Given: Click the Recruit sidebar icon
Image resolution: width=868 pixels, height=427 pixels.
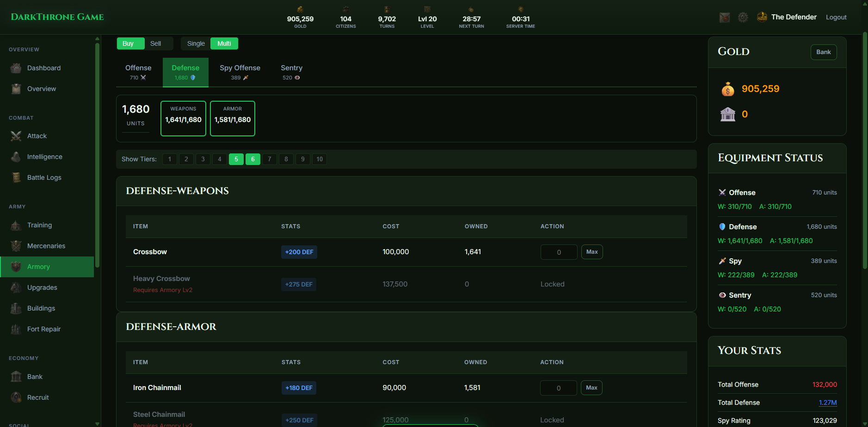Looking at the screenshot, I should tap(16, 397).
